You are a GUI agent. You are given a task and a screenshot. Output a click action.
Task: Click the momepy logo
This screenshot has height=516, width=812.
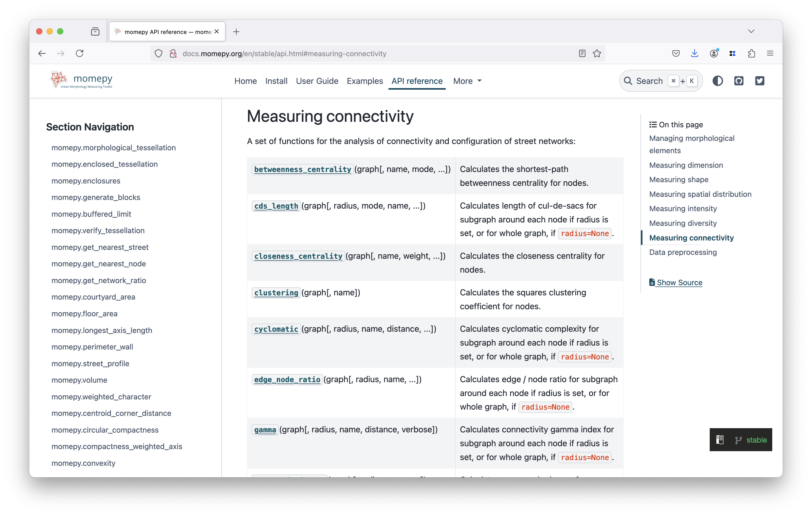[81, 80]
